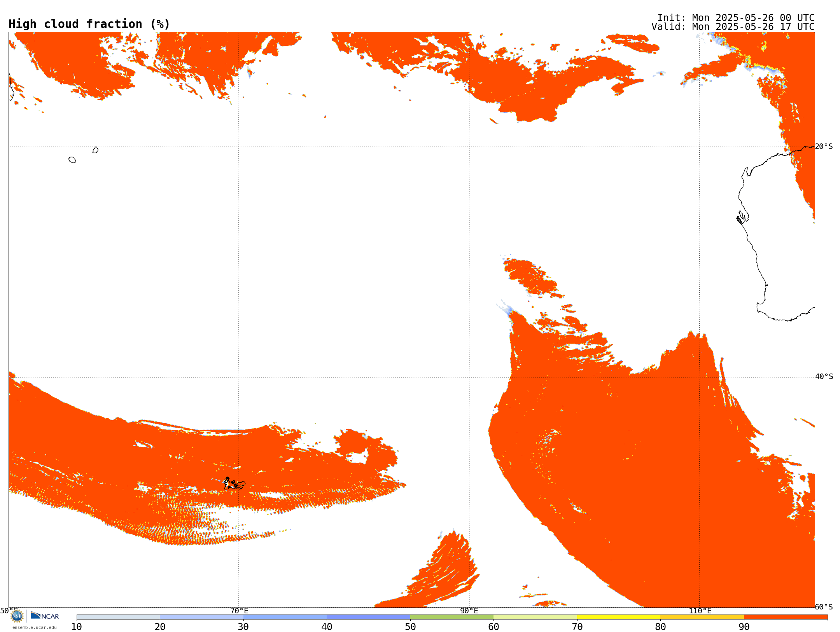Click the colorbar label 80
This screenshot has width=840, height=632.
pos(660,627)
